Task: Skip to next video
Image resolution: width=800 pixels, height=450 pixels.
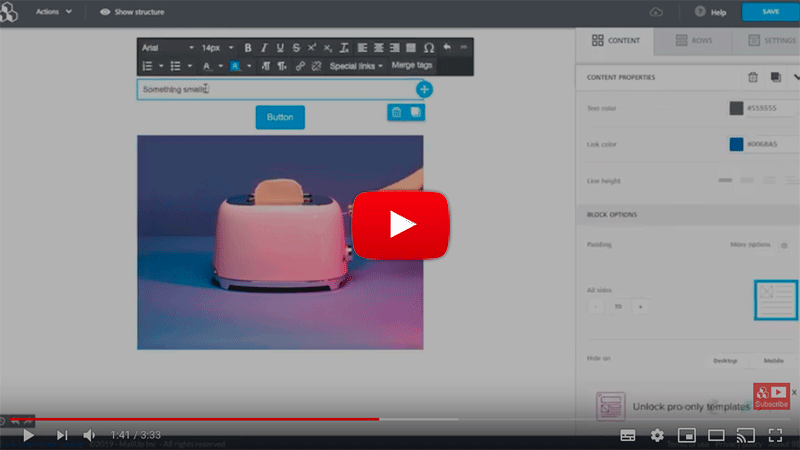Action: click(62, 435)
